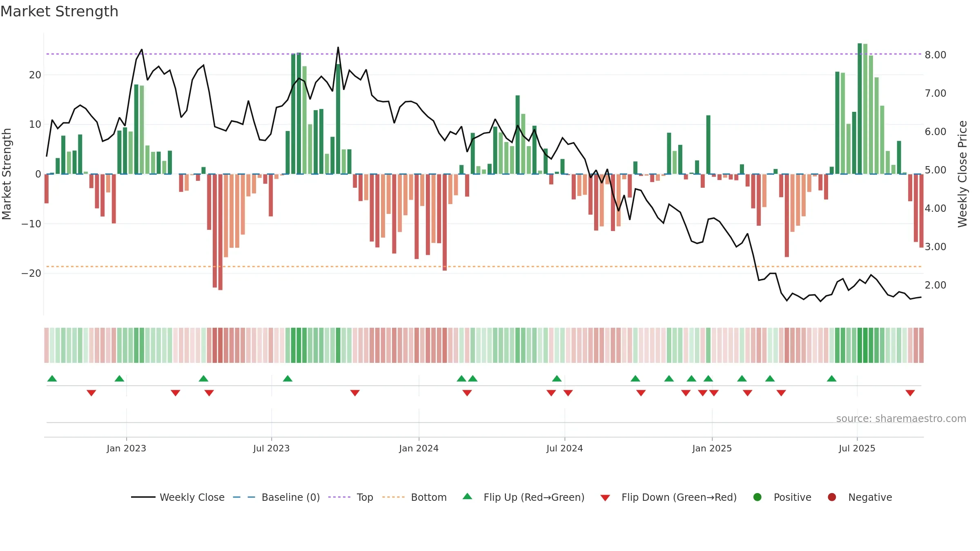
Task: Click the green Flip Up triangle legend icon
Action: [468, 496]
